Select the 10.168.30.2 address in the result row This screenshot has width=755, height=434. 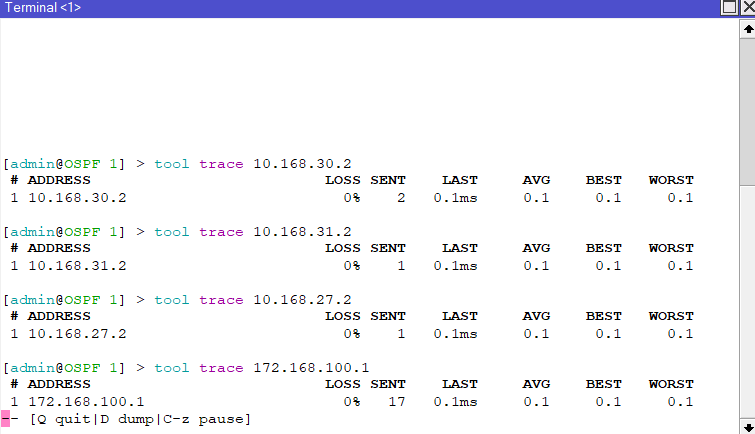pos(77,197)
